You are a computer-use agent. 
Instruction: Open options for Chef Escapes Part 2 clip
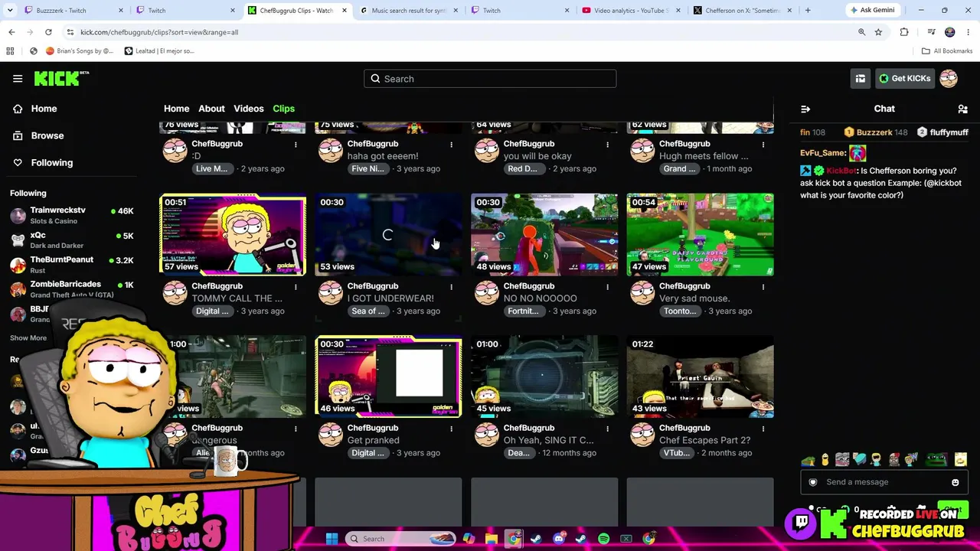click(763, 428)
